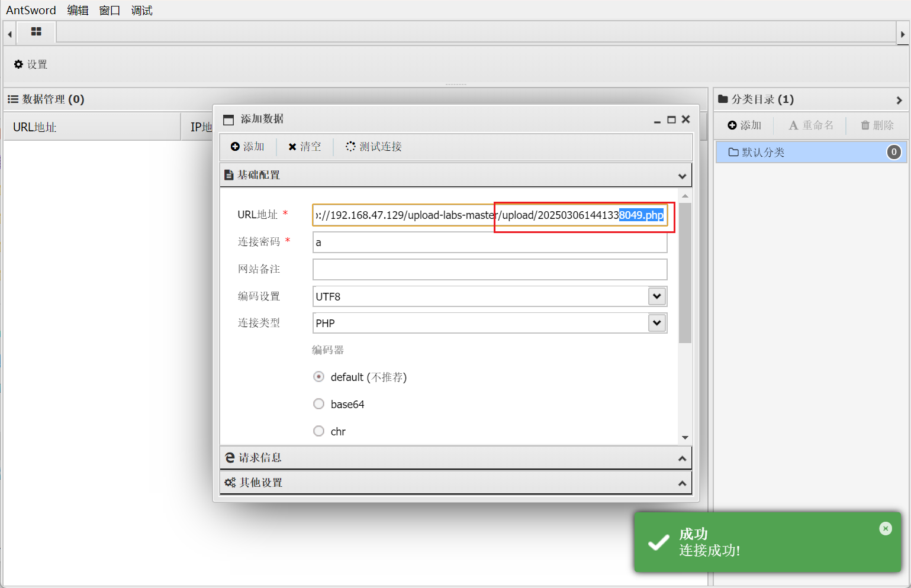911x588 pixels.
Task: Click the URL地址 column header
Action: click(92, 127)
